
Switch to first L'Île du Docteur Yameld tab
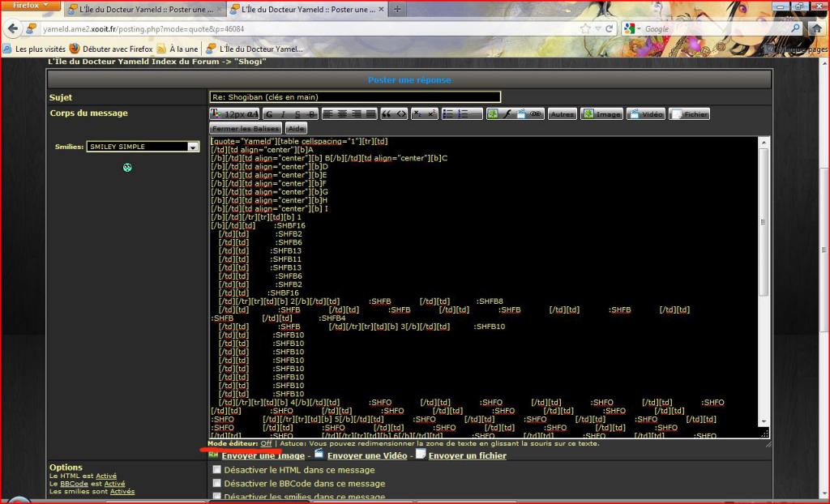144,9
